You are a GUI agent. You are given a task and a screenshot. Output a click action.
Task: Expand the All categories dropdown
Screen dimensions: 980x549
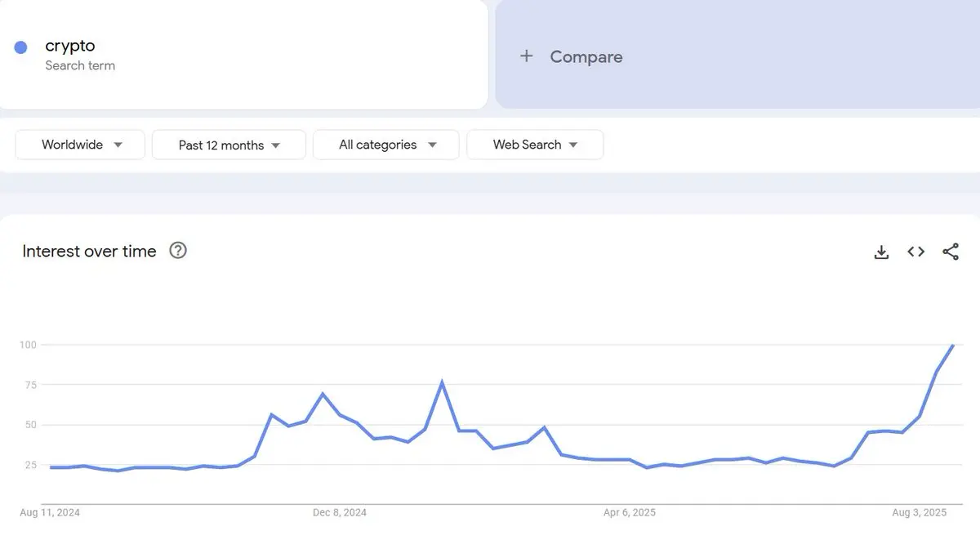[386, 145]
